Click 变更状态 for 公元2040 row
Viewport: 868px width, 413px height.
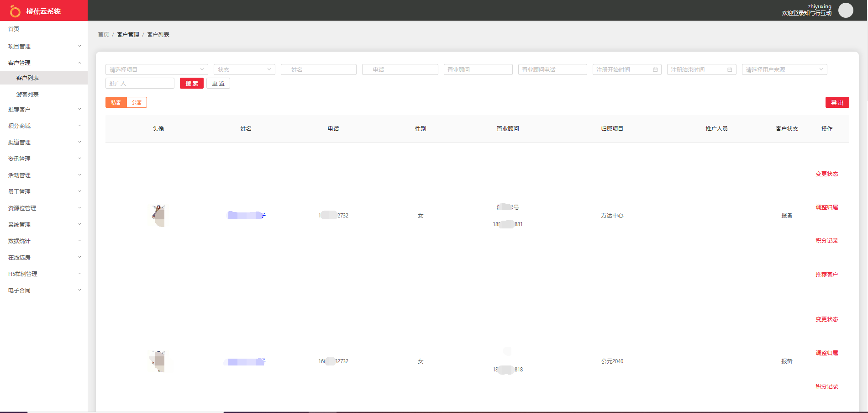pos(827,319)
